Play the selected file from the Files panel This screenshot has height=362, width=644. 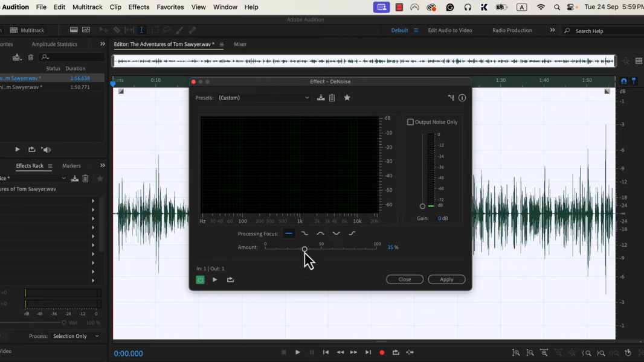[x=18, y=150]
